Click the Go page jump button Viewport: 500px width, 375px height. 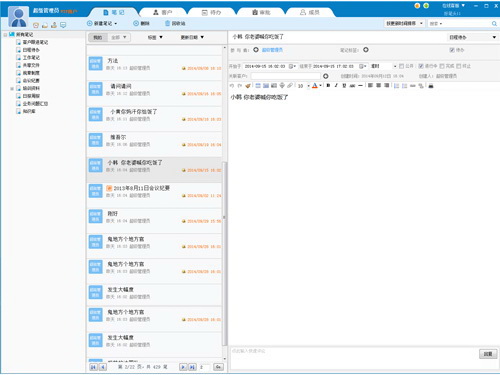click(218, 367)
